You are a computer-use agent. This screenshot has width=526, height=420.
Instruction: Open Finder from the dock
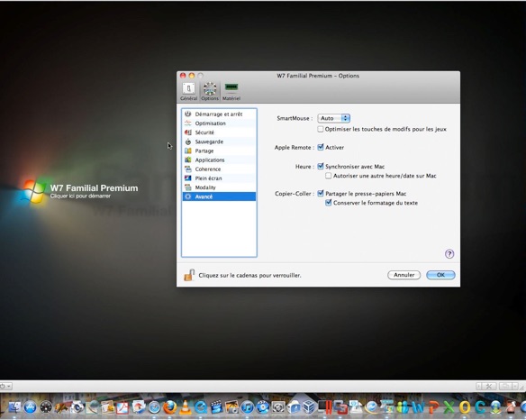14,407
